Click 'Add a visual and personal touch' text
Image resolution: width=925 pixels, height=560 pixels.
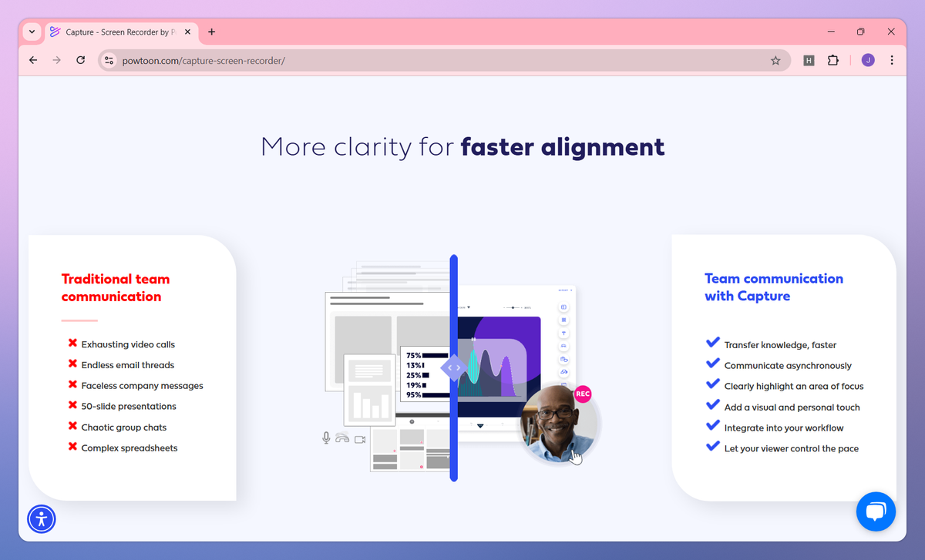pos(792,407)
